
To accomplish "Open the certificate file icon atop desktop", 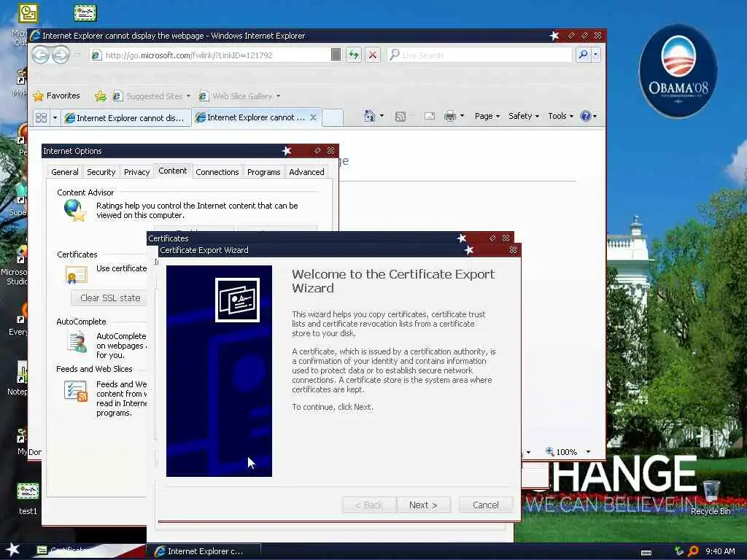I will (x=85, y=13).
